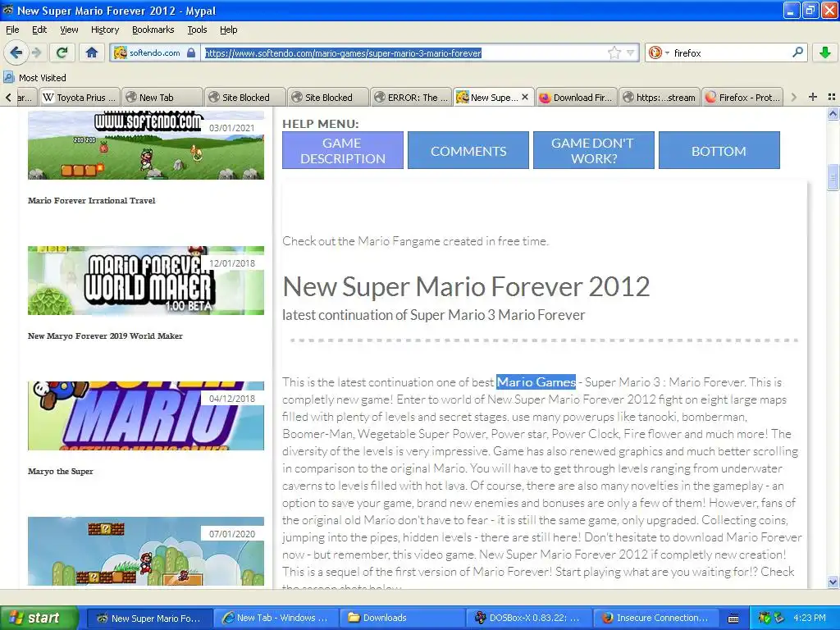Click the Super Mario thumbnail dated 04/12/2018
The width and height of the screenshot is (840, 630).
click(x=146, y=416)
